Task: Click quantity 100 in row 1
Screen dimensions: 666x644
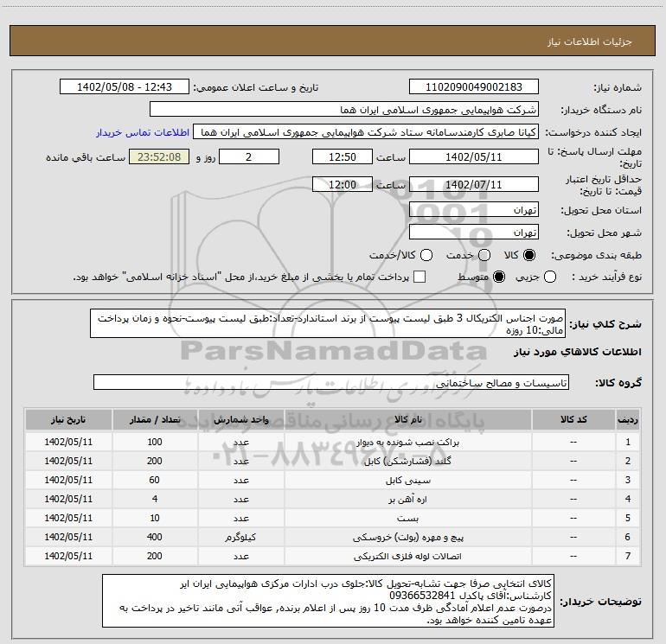Action: tap(155, 442)
